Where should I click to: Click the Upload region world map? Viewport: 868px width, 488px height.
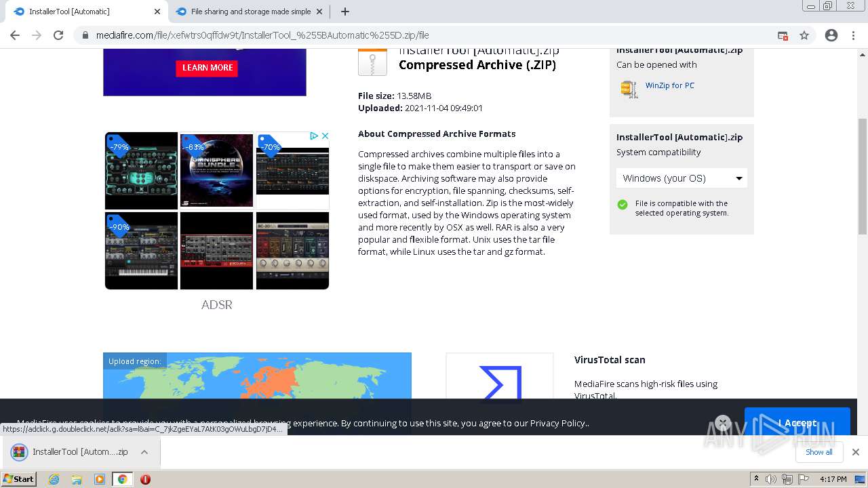[x=257, y=376]
